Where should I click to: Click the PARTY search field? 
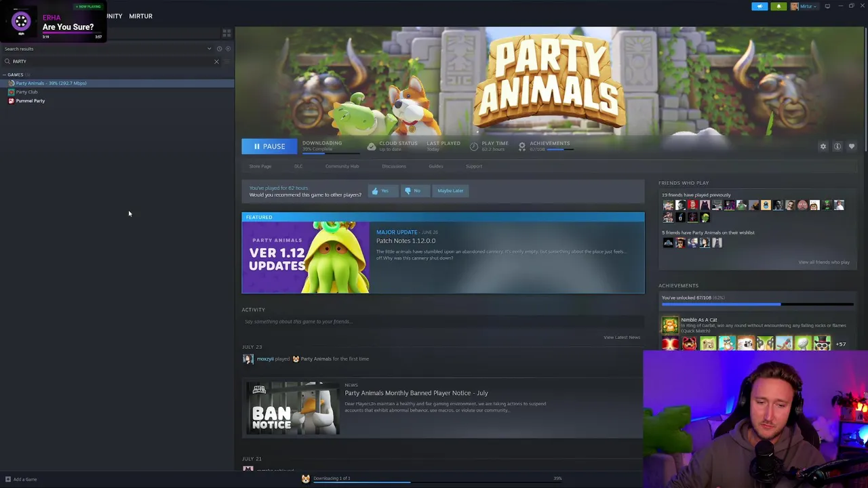112,62
